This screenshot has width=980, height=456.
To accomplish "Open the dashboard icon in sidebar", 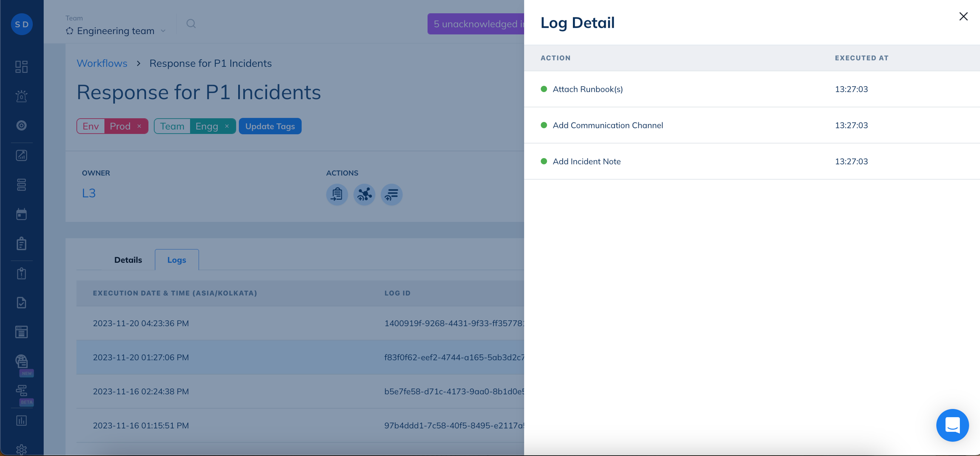I will (22, 67).
